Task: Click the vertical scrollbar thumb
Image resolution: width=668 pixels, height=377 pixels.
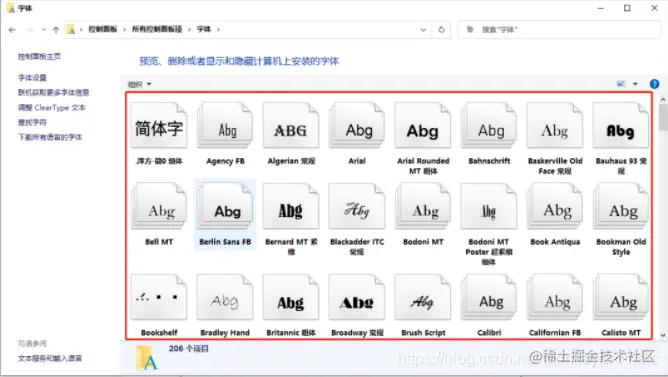Action: (x=663, y=118)
